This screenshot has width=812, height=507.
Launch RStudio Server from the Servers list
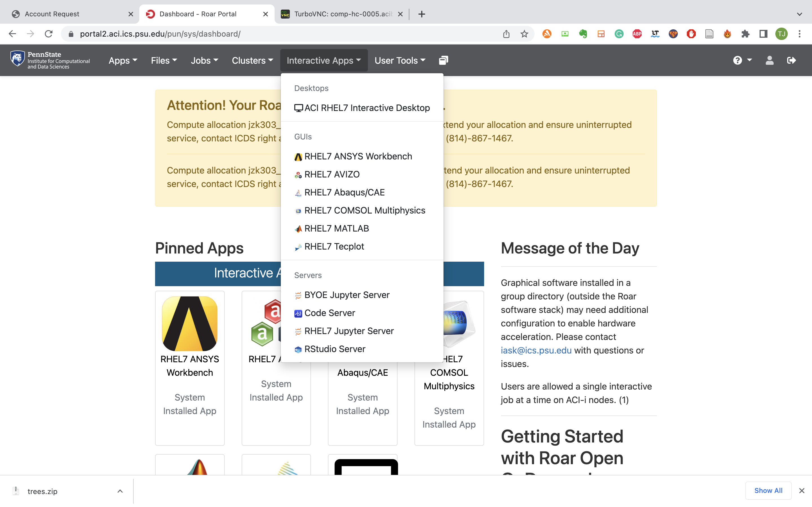(335, 349)
